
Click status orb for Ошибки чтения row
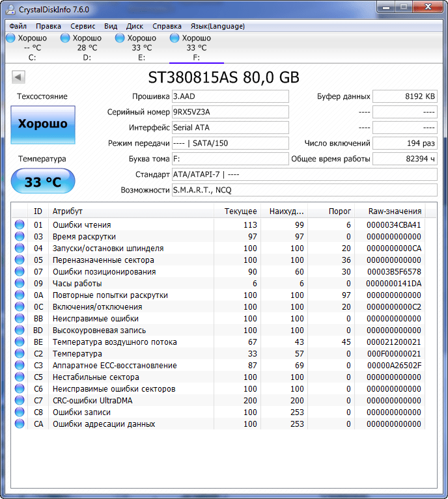click(x=20, y=224)
